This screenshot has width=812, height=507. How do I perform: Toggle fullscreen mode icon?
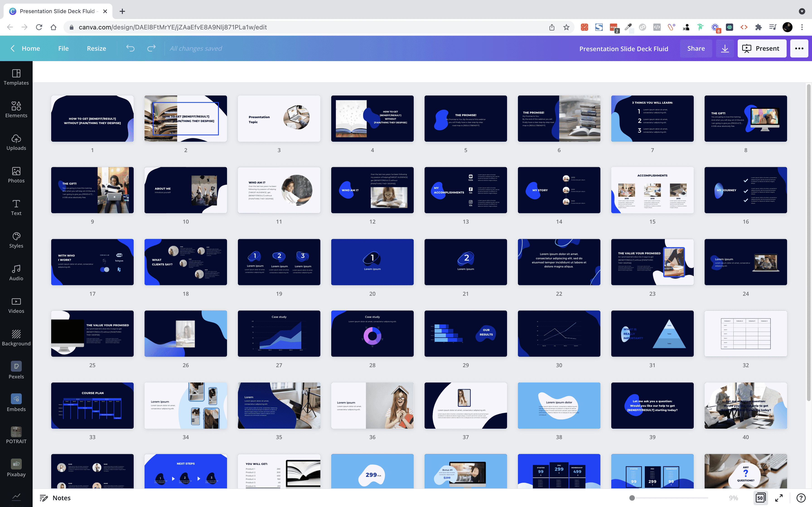779,498
